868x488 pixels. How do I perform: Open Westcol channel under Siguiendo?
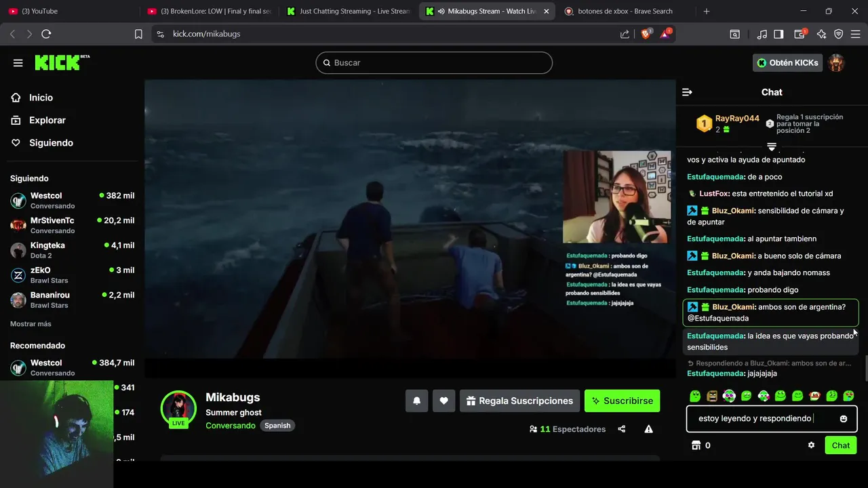[x=72, y=201]
